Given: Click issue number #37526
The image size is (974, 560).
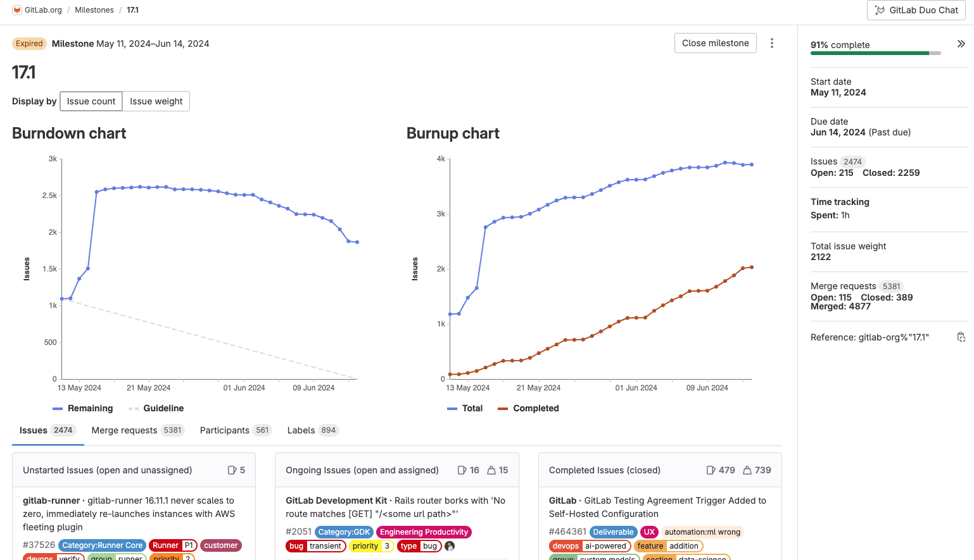Looking at the screenshot, I should tap(39, 545).
